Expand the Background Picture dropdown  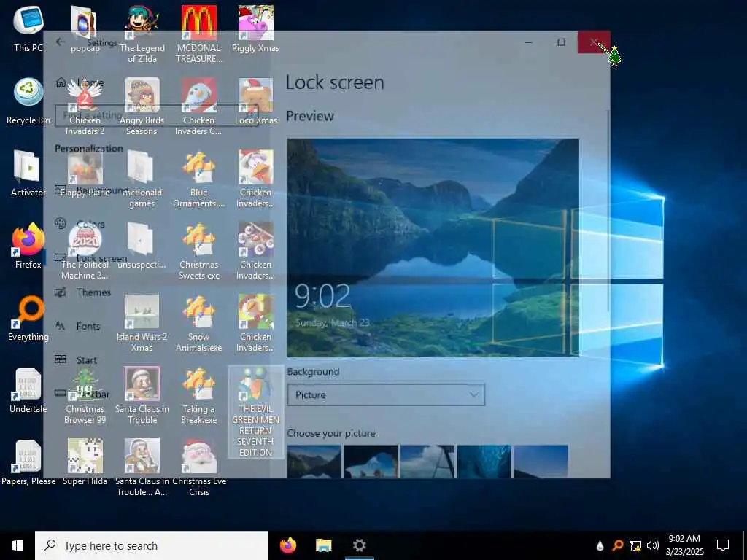[x=386, y=394]
